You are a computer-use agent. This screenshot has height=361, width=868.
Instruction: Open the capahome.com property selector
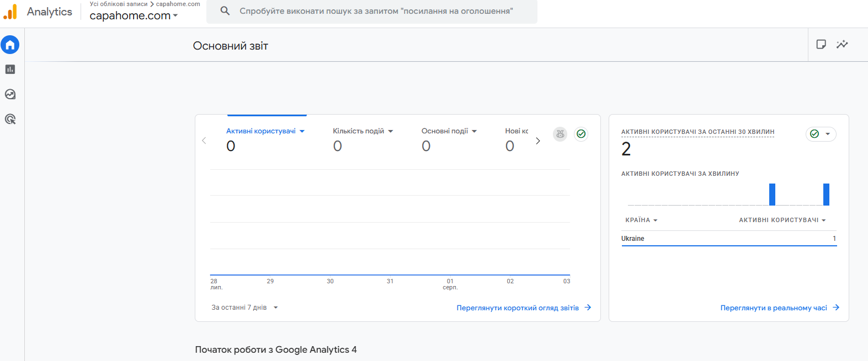point(134,15)
